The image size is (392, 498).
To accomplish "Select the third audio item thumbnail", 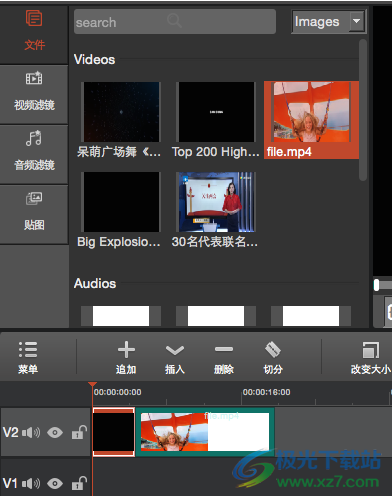I will pyautogui.click(x=311, y=316).
